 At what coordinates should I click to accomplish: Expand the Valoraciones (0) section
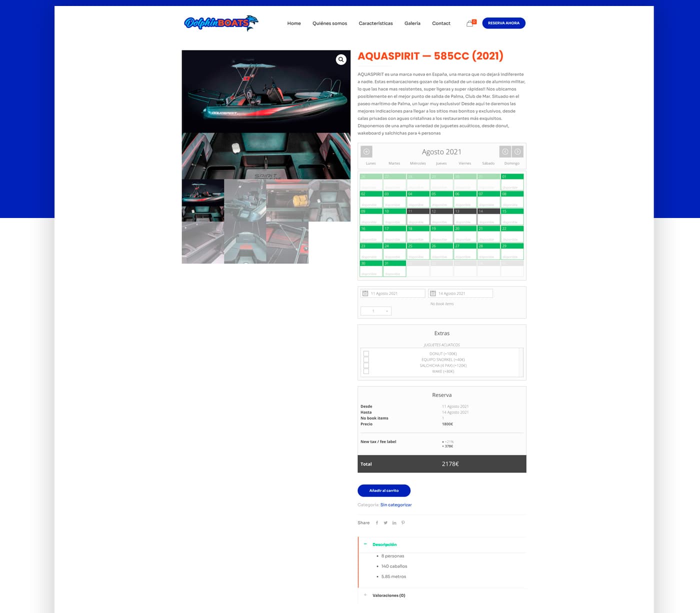pos(388,595)
